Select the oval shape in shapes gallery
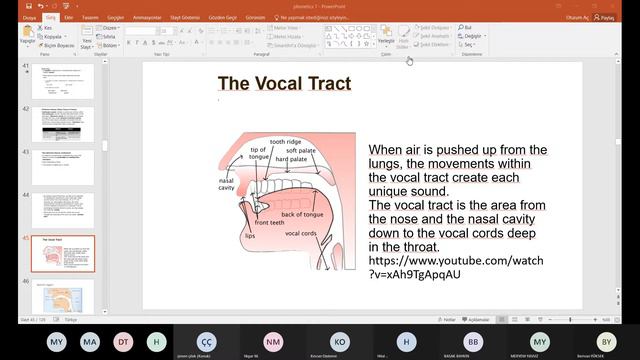Screen dimensions: 640x360 point(359,29)
